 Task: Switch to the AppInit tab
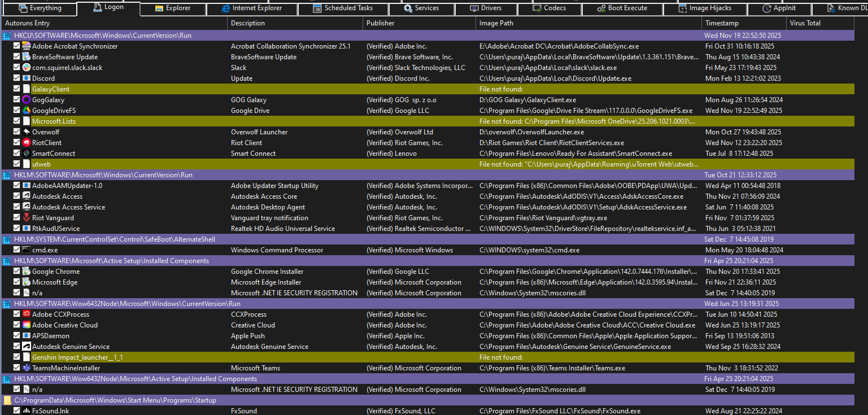pyautogui.click(x=779, y=8)
